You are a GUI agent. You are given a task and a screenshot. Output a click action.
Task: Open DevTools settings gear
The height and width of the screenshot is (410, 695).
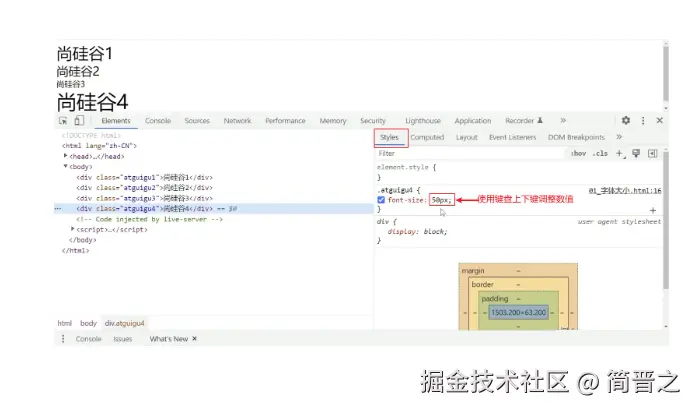(x=626, y=120)
